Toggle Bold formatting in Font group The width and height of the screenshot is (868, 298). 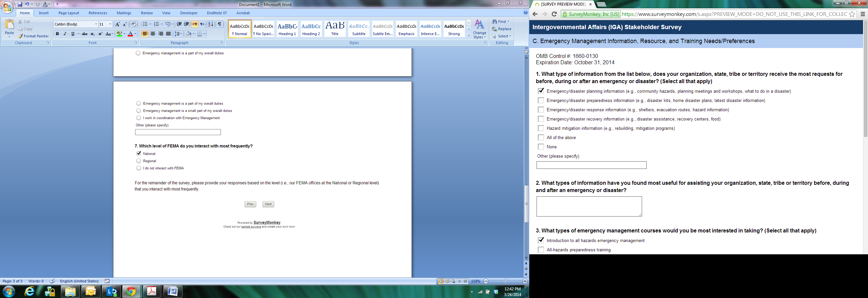[57, 34]
